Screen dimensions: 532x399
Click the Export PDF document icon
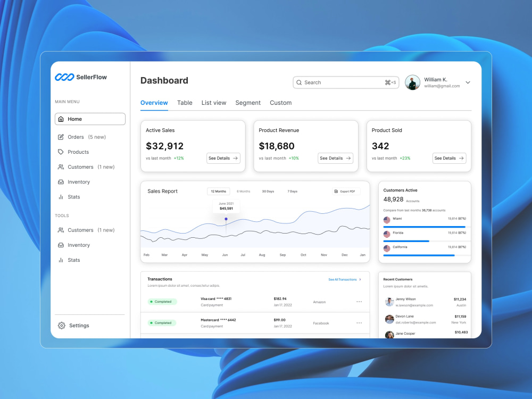coord(336,192)
